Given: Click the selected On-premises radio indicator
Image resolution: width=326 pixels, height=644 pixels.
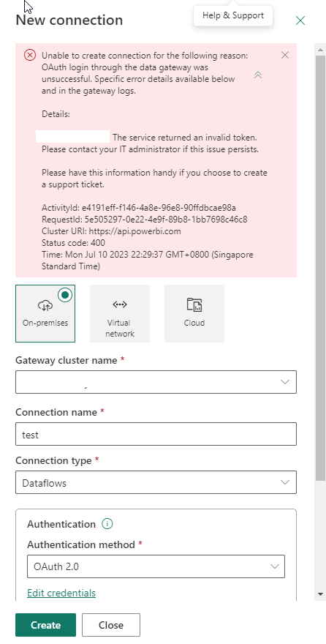Looking at the screenshot, I should tap(65, 295).
